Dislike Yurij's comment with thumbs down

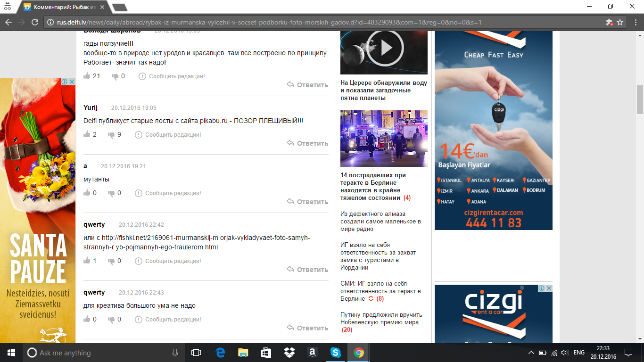point(111,135)
